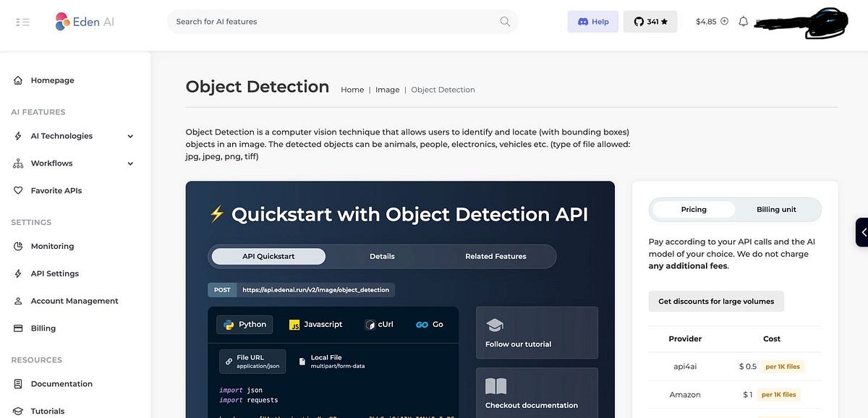Click the GitHub 341 stars badge
868x418 pixels.
click(650, 22)
